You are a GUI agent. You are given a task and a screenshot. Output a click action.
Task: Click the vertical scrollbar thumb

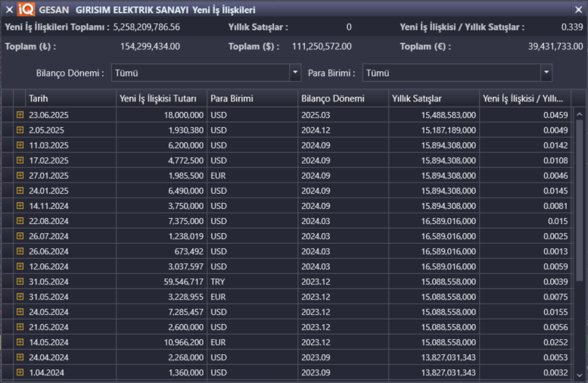pos(580,200)
